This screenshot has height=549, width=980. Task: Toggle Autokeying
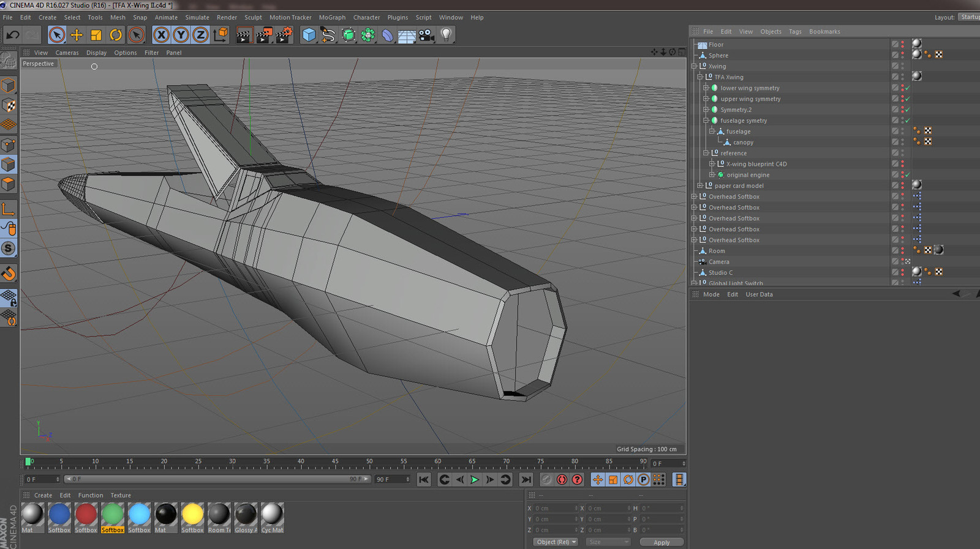click(562, 480)
